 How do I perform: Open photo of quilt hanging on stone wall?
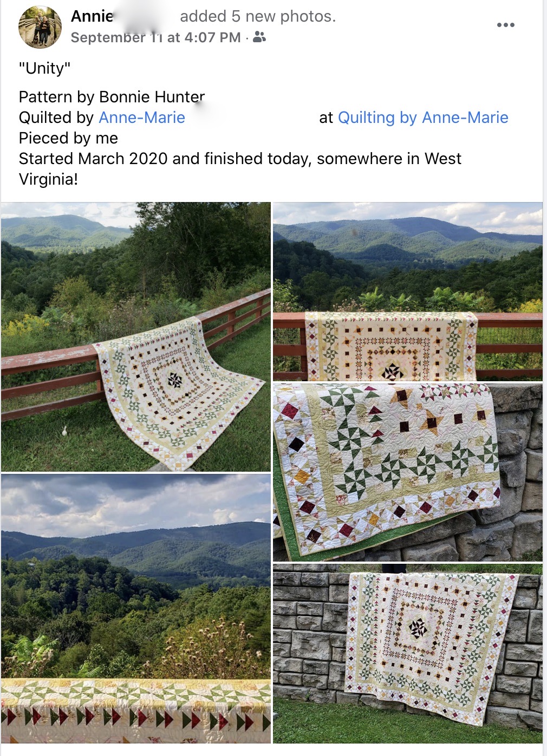408,654
